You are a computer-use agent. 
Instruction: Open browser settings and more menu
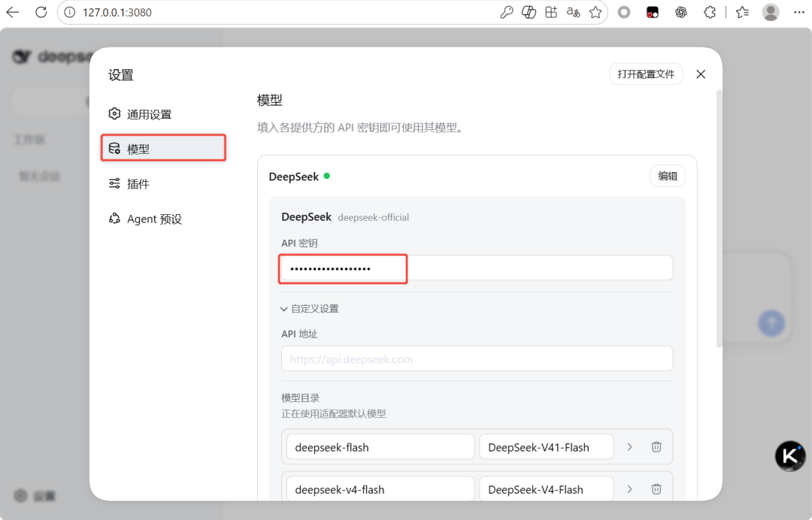[799, 13]
